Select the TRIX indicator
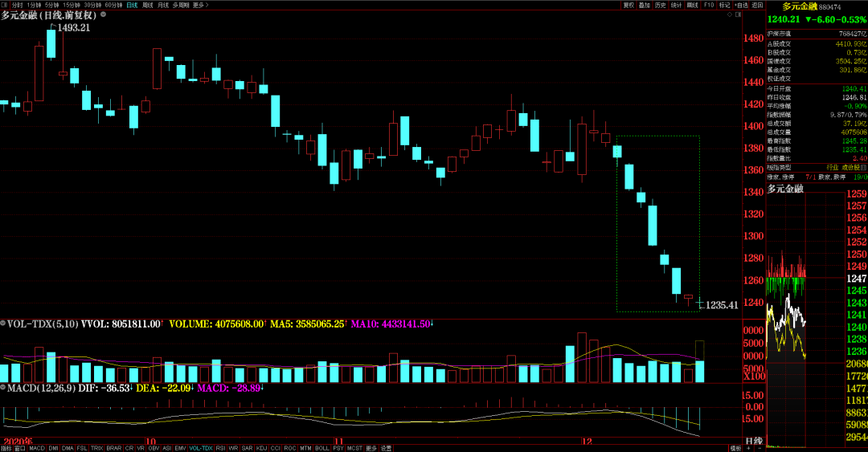This screenshot has width=868, height=452. (96, 448)
